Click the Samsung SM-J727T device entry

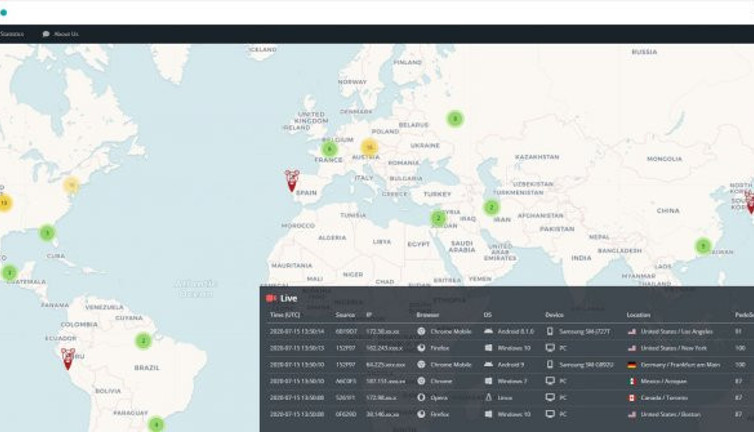(584, 331)
